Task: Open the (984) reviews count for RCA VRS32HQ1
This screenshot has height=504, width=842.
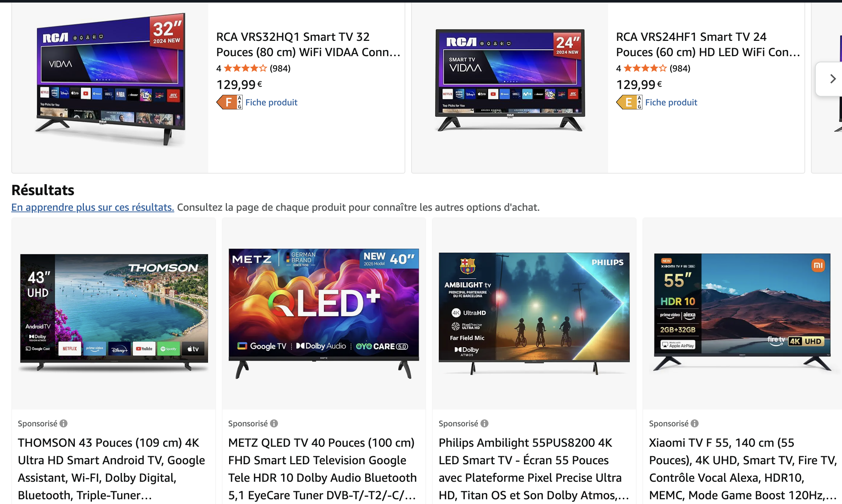Action: coord(280,68)
